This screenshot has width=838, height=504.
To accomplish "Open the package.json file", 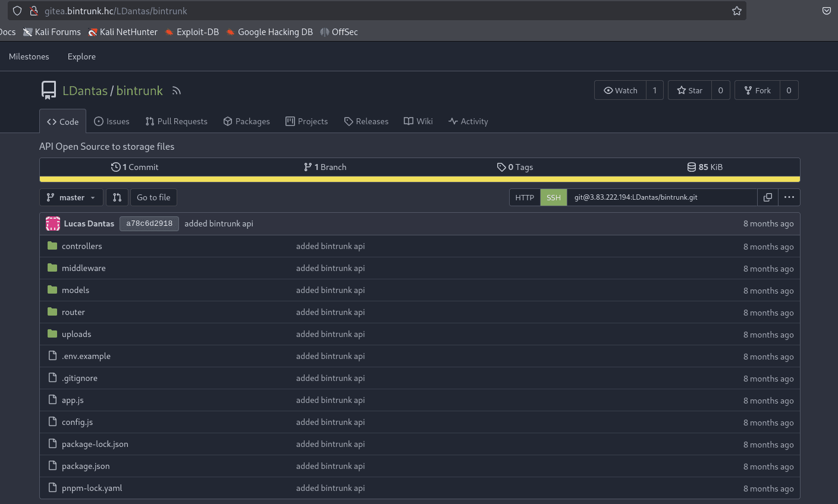I will pyautogui.click(x=85, y=466).
